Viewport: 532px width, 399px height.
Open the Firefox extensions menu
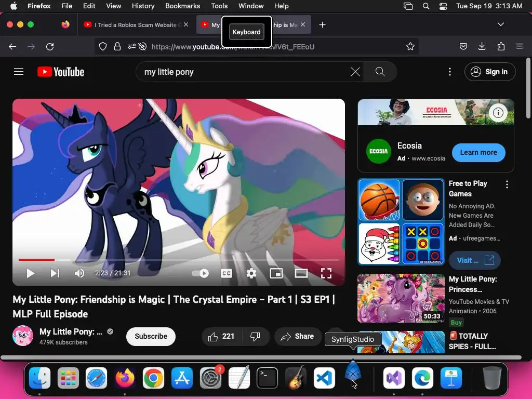(501, 46)
